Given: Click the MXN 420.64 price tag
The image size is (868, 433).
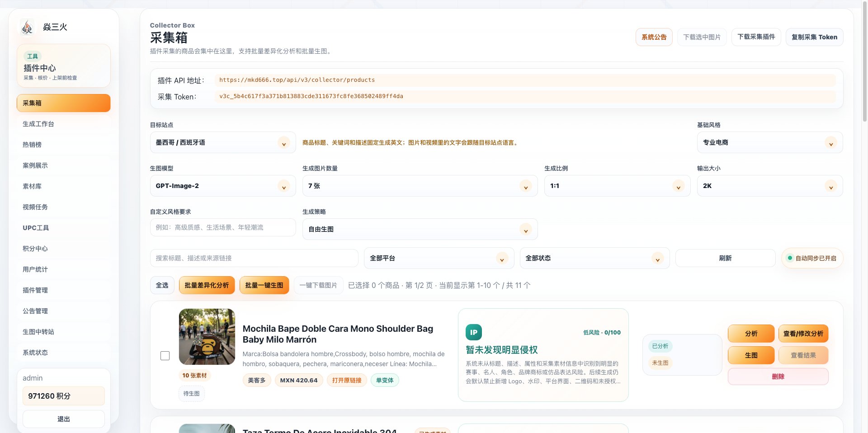Looking at the screenshot, I should point(299,380).
